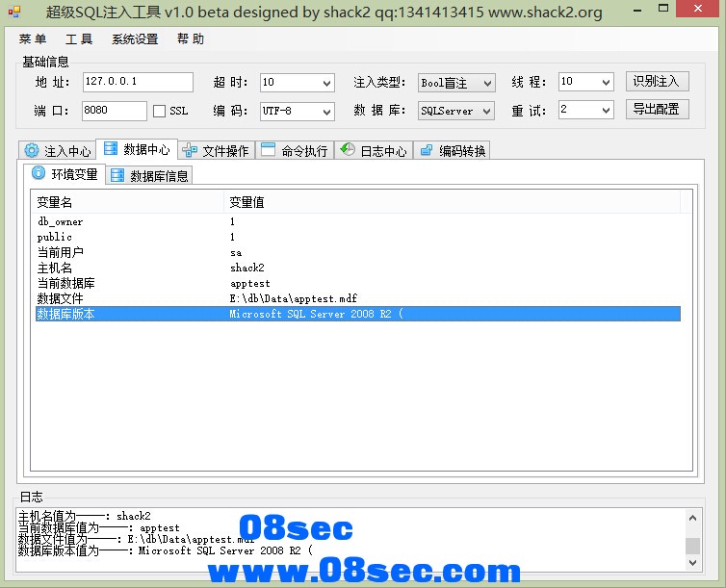Click the 文件操作 tab icon

pyautogui.click(x=190, y=150)
